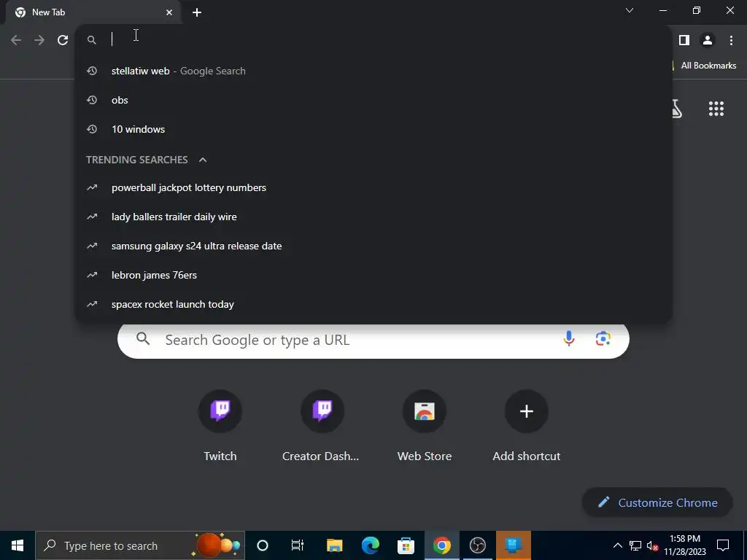Image resolution: width=747 pixels, height=560 pixels.
Task: Open the tab search chevron in title bar
Action: 630,10
